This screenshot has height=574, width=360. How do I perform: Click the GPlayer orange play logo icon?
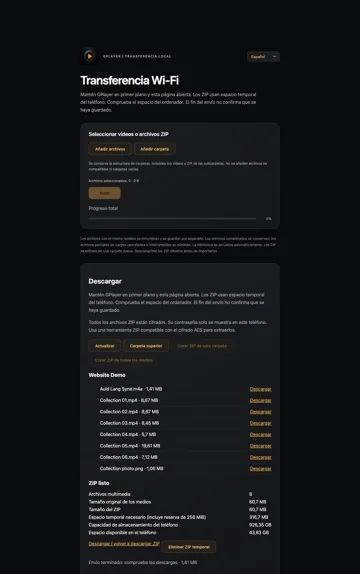coord(89,56)
